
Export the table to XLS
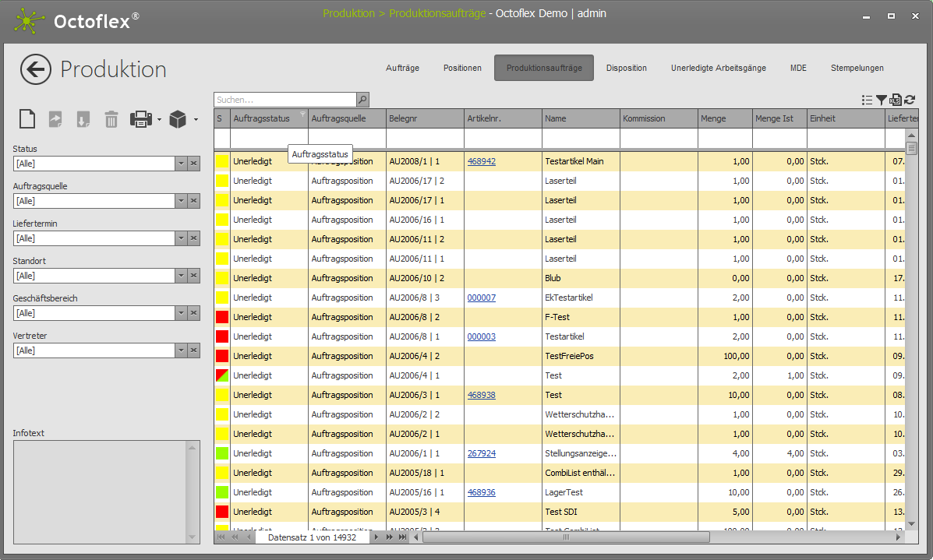coord(896,100)
